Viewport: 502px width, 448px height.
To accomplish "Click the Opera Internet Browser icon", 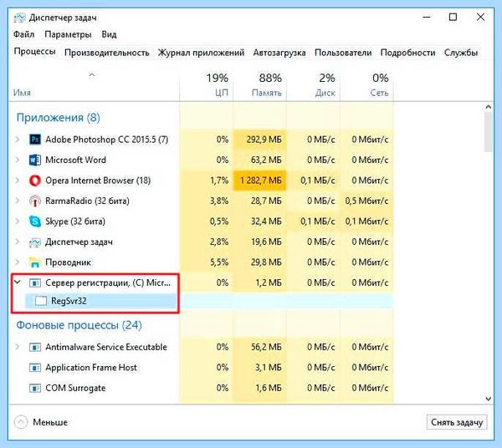I will click(x=35, y=181).
